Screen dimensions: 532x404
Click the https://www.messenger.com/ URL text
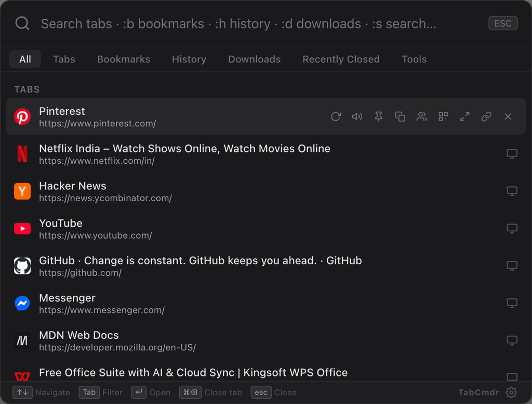(102, 310)
